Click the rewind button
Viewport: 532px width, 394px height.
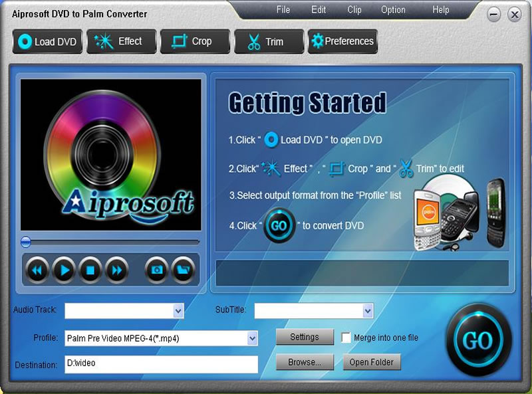coord(37,270)
